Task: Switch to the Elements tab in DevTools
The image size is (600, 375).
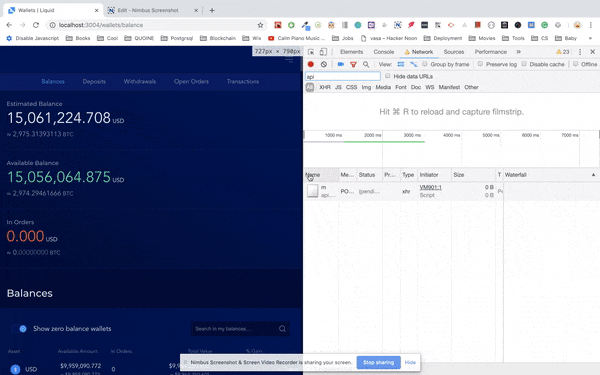Action: point(351,52)
